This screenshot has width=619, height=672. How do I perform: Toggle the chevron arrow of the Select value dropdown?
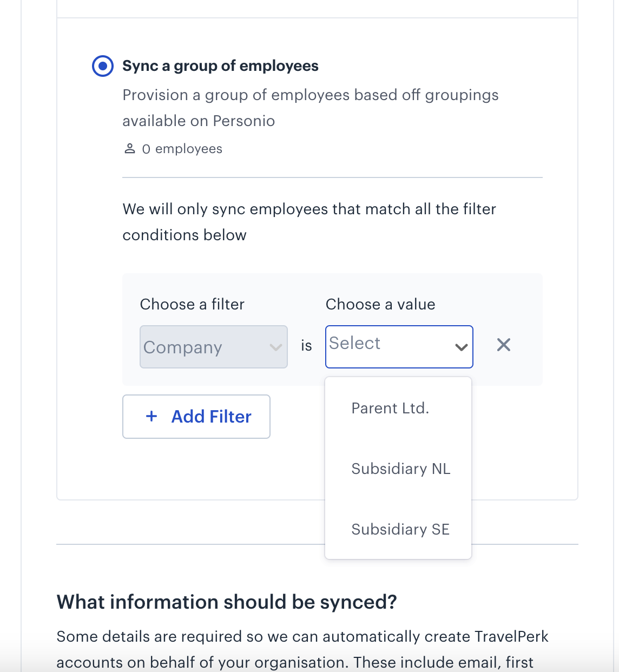[x=461, y=347]
